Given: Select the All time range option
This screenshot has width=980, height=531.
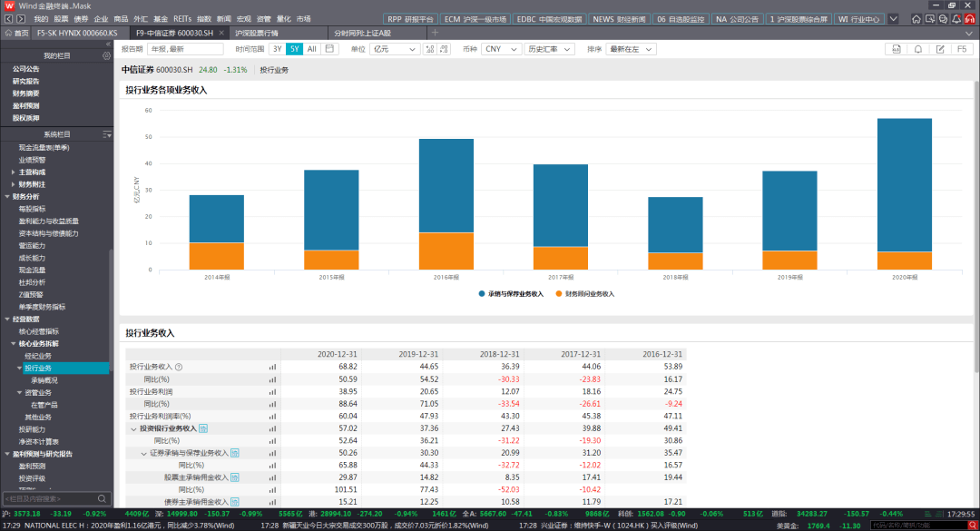Looking at the screenshot, I should point(311,49).
